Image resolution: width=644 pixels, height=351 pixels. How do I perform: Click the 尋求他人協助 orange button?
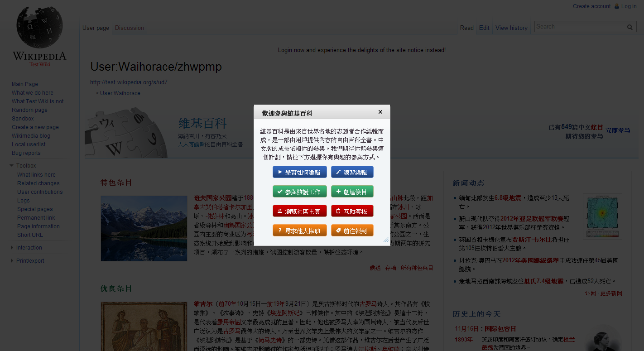[299, 231]
